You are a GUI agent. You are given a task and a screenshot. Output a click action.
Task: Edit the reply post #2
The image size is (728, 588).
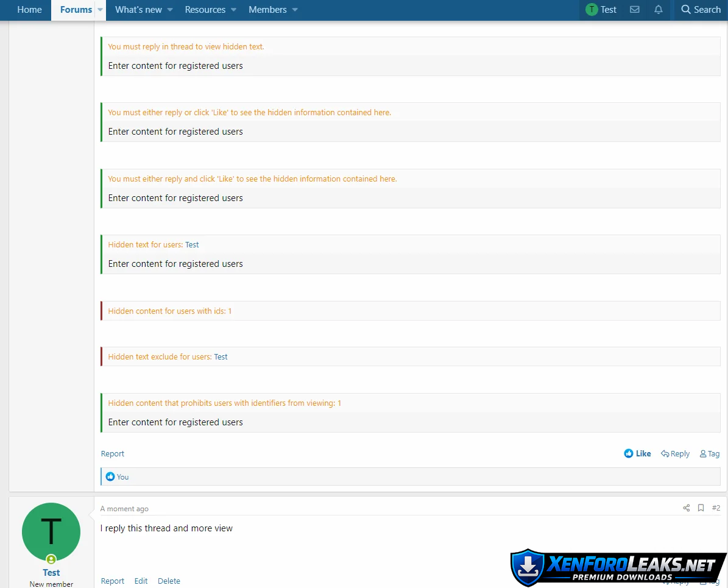[x=141, y=581]
